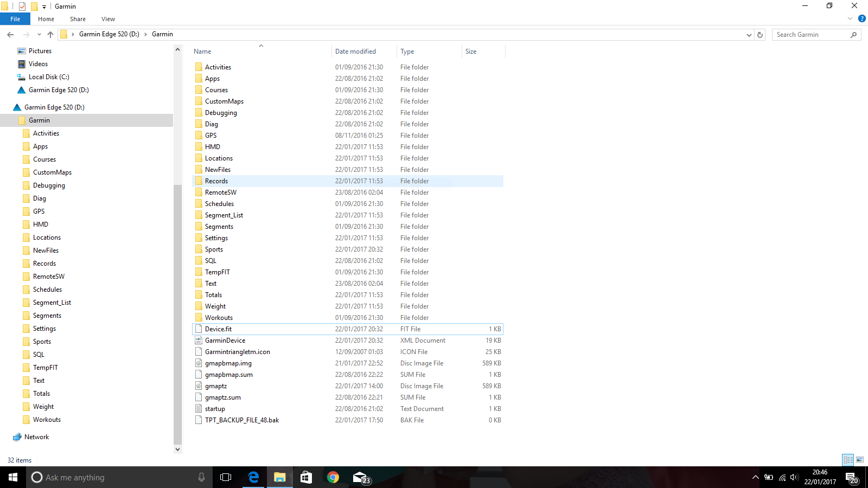Select CustomMaps folder in navigation tree

(x=52, y=172)
